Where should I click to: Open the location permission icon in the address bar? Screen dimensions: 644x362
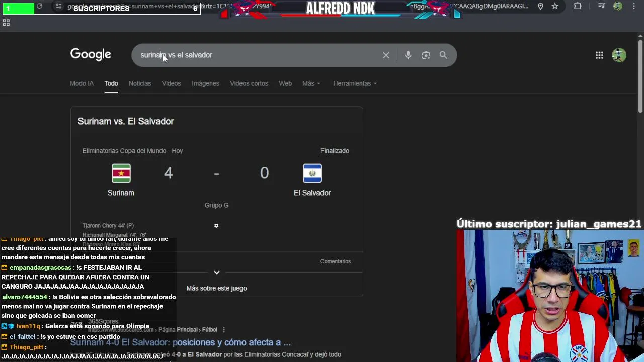540,6
